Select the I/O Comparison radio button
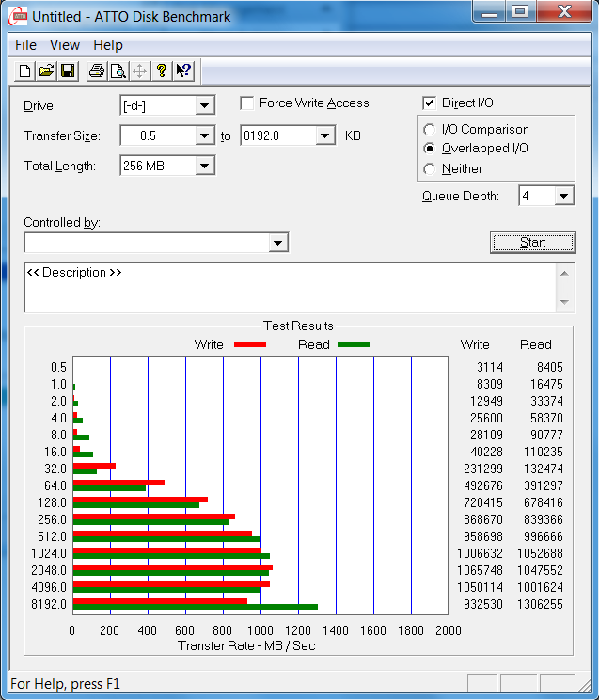 430,130
